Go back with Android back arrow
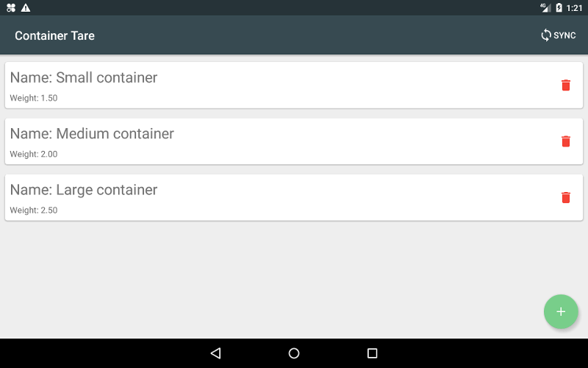Viewport: 588px width, 368px height. (x=215, y=353)
